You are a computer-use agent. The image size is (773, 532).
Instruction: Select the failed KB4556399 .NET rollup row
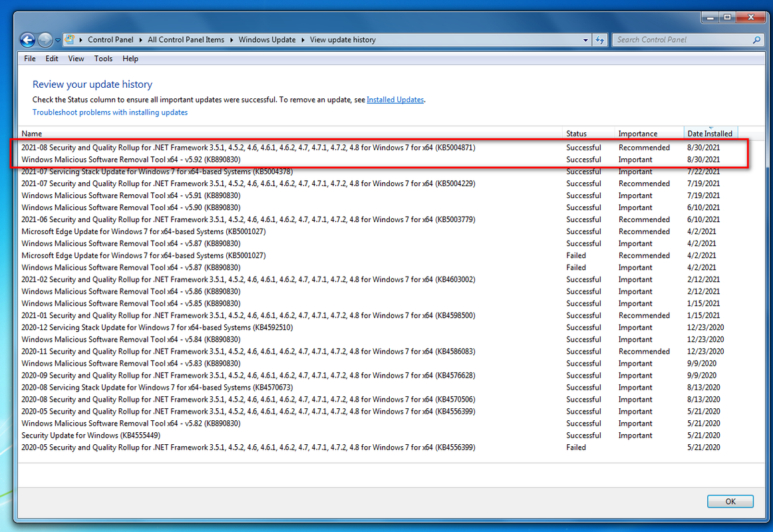coord(379,448)
